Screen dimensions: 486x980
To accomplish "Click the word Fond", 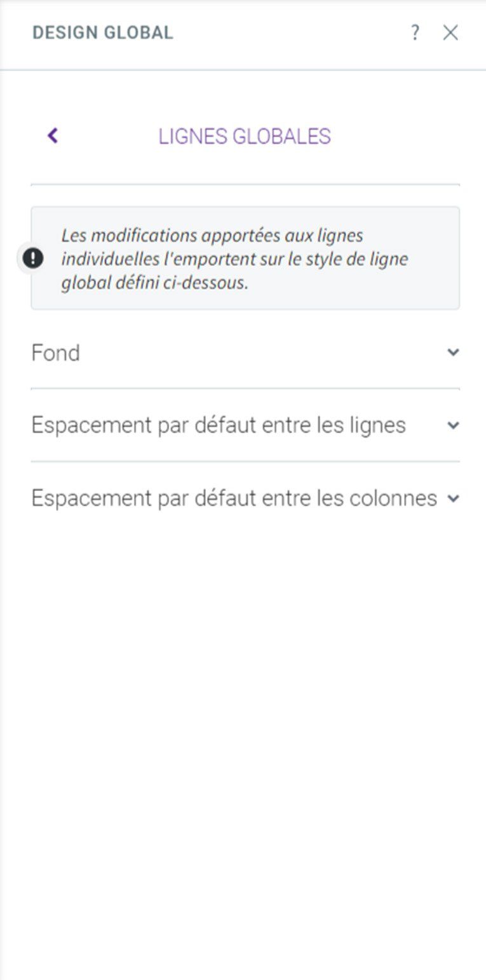I will click(56, 353).
